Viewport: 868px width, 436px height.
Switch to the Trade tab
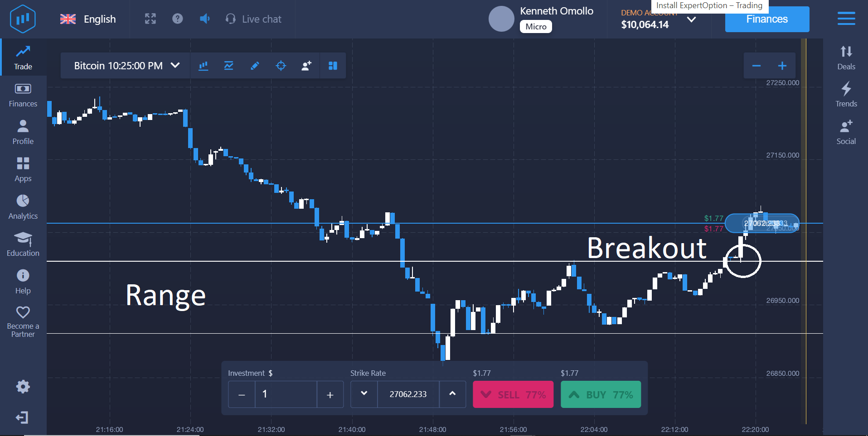(23, 57)
